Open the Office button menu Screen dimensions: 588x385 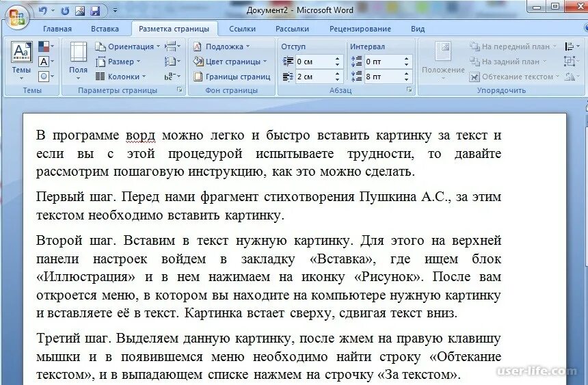[17, 17]
